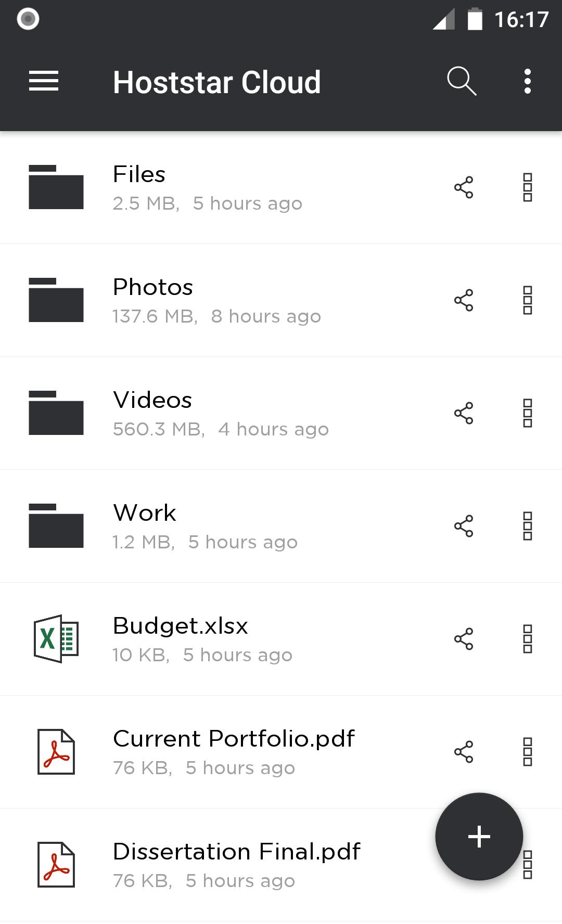The width and height of the screenshot is (562, 924).
Task: Share the Current Portfolio.pdf file
Action: point(464,752)
